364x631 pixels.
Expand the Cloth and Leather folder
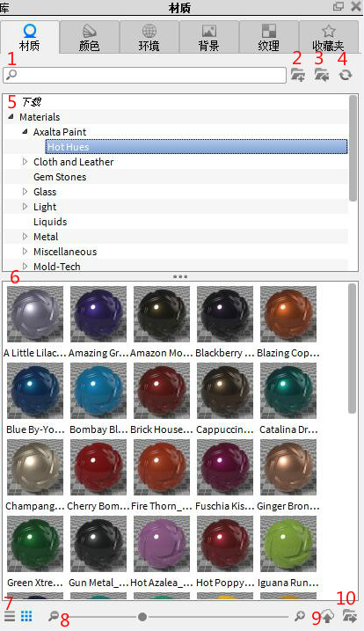coord(25,161)
